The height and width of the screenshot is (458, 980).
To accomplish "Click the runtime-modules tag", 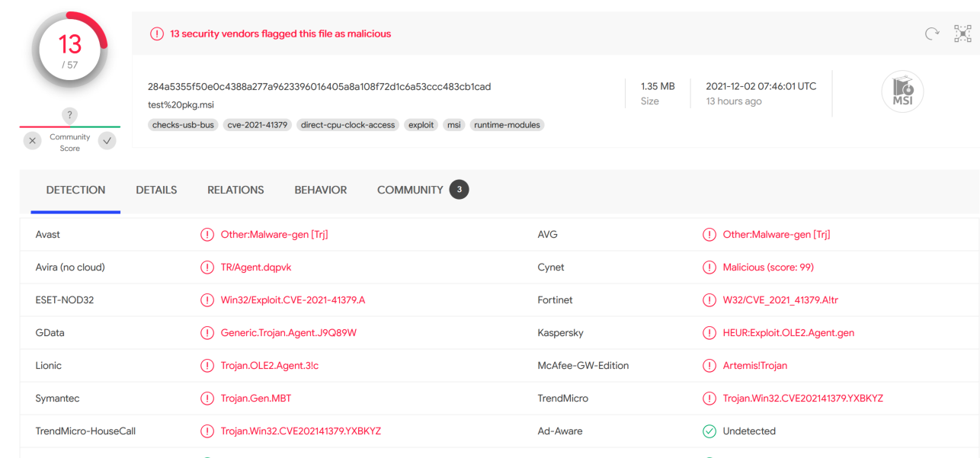I will (508, 125).
